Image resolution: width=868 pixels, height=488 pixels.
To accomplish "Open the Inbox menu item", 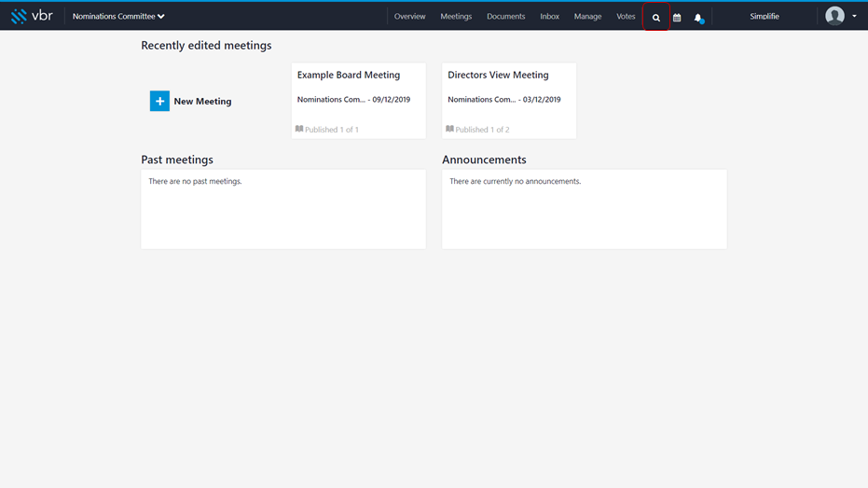I will [550, 16].
